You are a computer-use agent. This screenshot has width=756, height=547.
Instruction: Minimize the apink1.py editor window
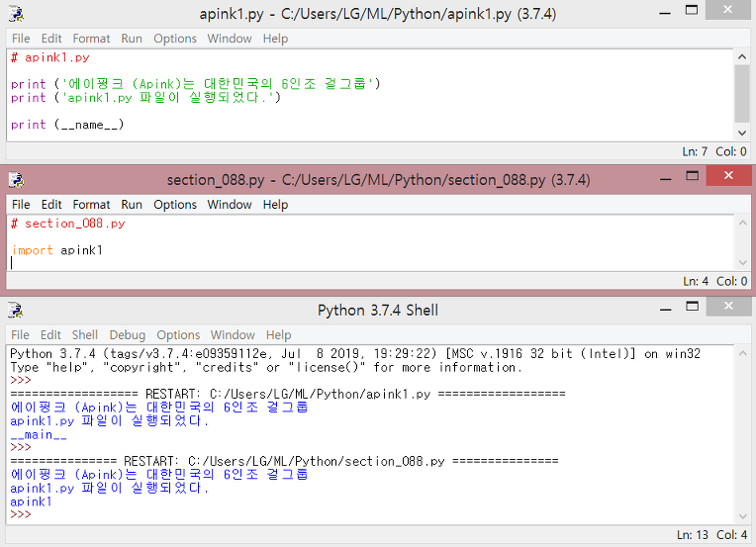pos(665,12)
